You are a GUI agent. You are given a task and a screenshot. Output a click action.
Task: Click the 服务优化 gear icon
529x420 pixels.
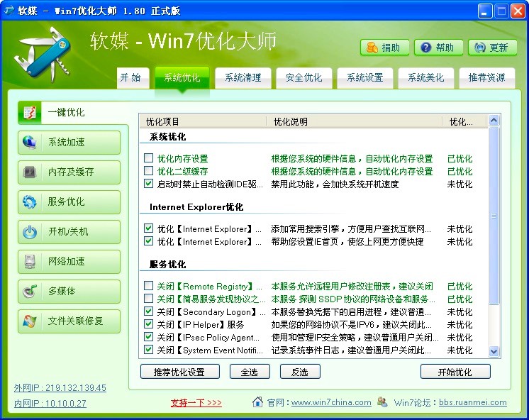(30, 201)
